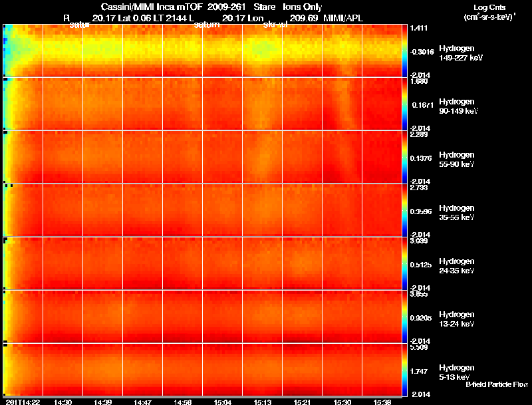
Task: Click inside the 13-24 keV spectrogram panel
Action: [203, 317]
